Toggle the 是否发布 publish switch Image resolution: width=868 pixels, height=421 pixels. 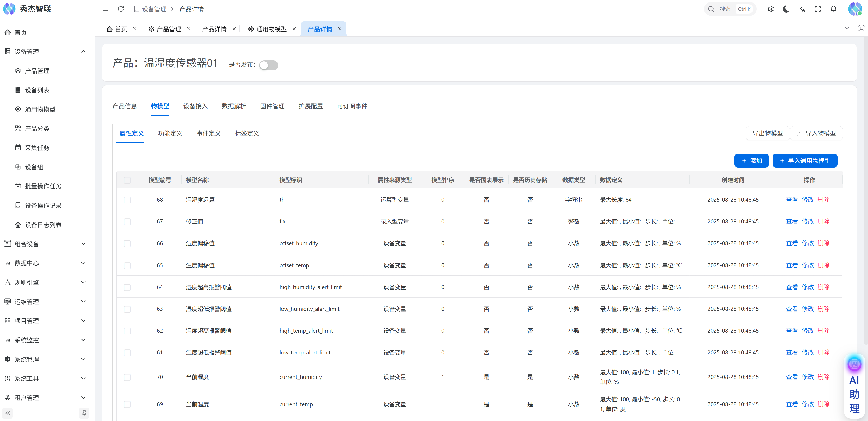[269, 65]
